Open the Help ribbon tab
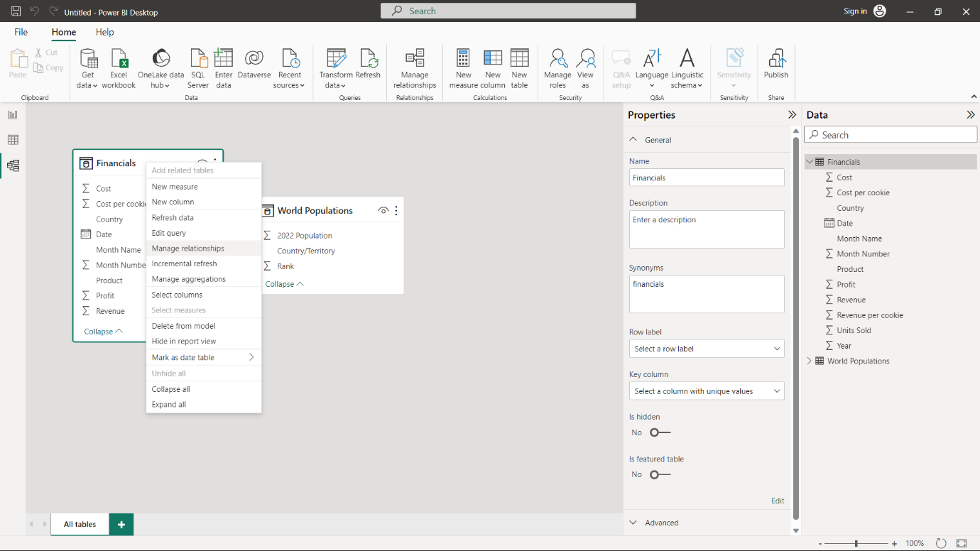The width and height of the screenshot is (980, 551). click(105, 32)
